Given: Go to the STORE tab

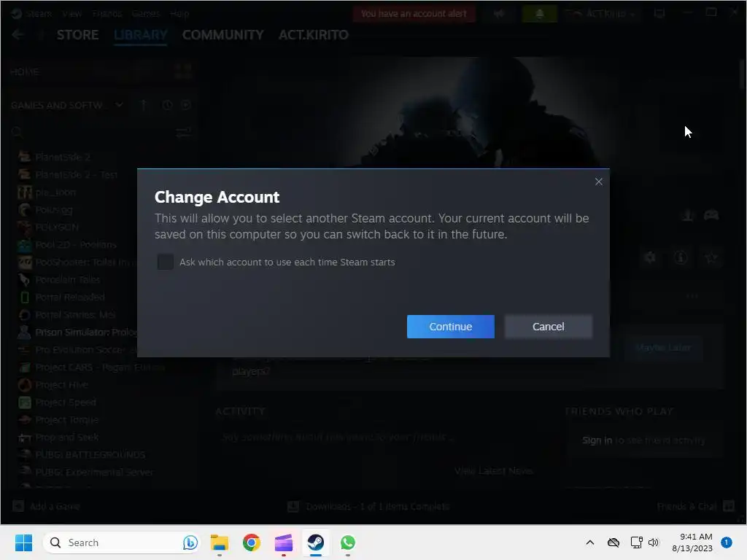Looking at the screenshot, I should point(77,35).
